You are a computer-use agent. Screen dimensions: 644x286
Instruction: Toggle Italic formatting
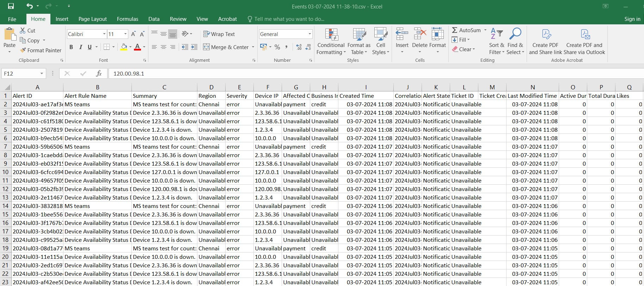click(x=81, y=47)
